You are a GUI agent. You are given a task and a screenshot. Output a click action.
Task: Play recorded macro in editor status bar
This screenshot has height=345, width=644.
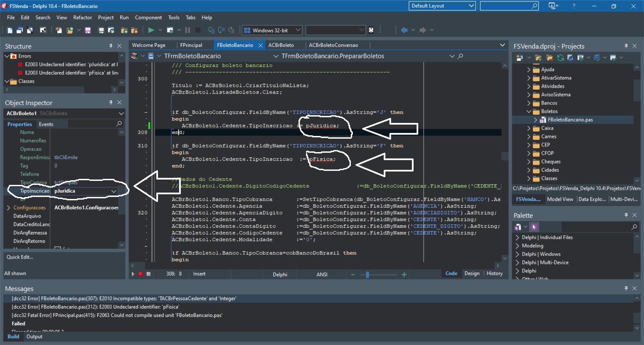(x=133, y=274)
